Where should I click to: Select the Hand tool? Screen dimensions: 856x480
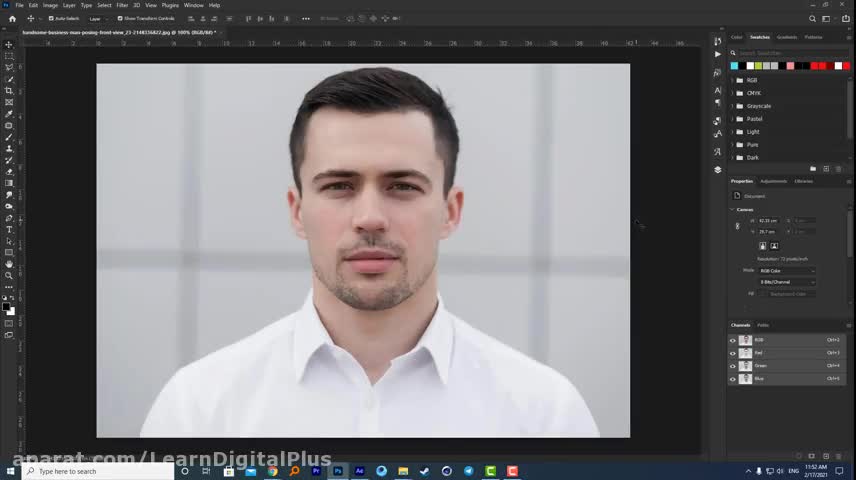[x=9, y=264]
